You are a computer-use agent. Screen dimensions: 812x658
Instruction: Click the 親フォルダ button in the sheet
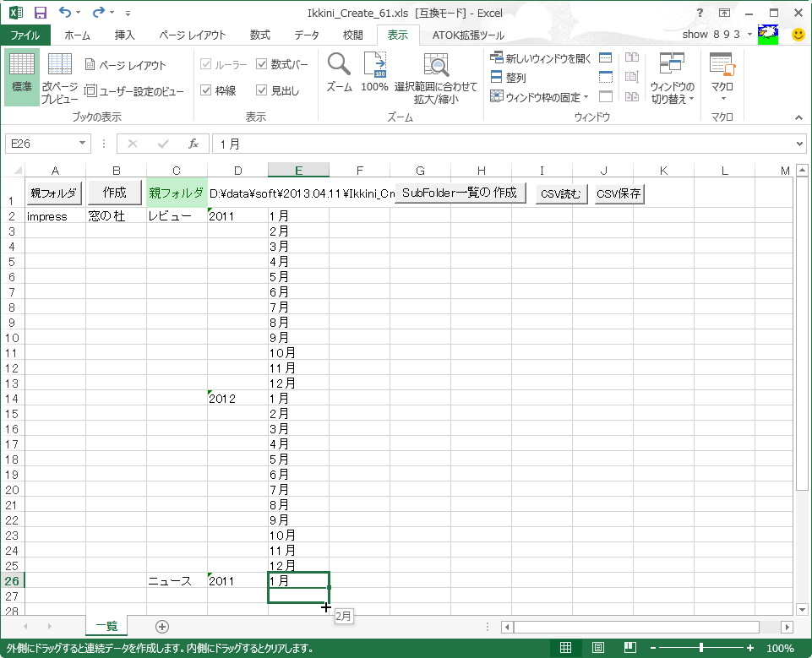tap(53, 193)
